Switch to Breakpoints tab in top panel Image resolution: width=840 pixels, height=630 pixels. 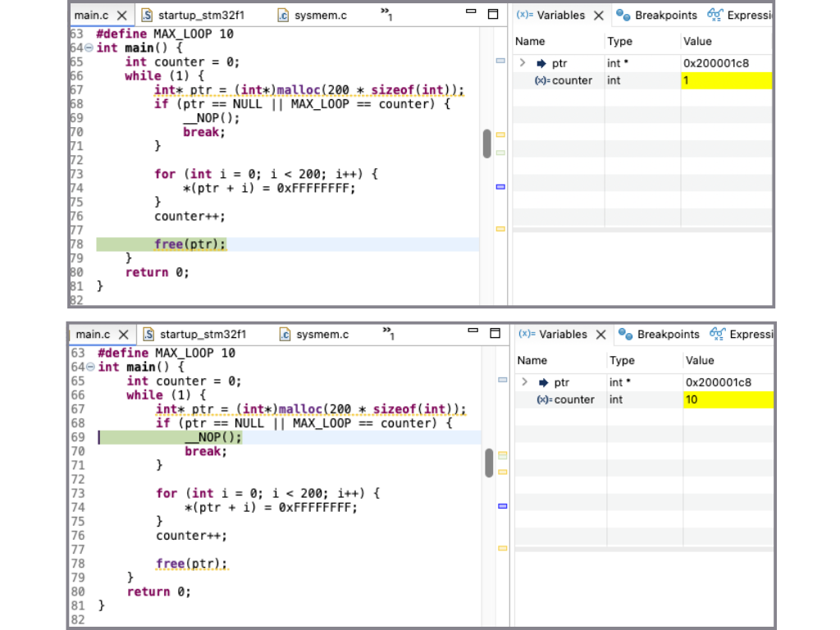click(657, 15)
